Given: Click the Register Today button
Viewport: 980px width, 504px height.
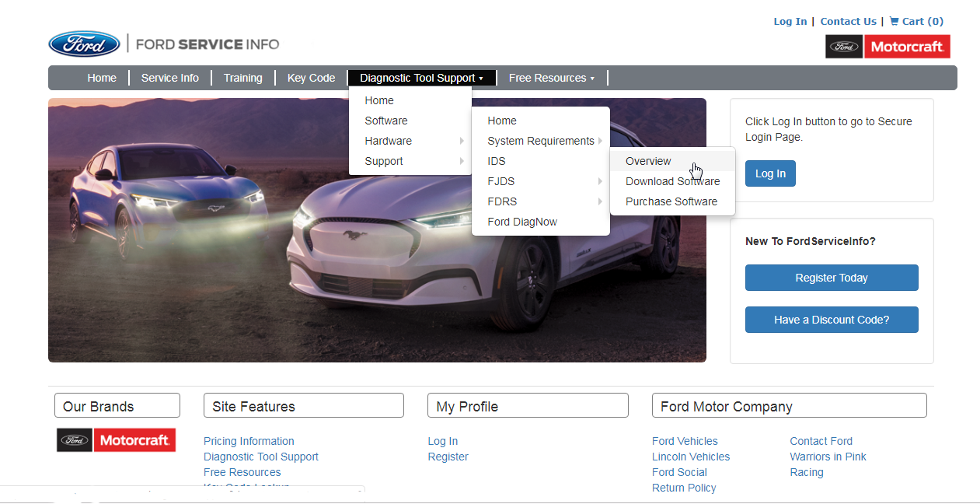Looking at the screenshot, I should [831, 278].
